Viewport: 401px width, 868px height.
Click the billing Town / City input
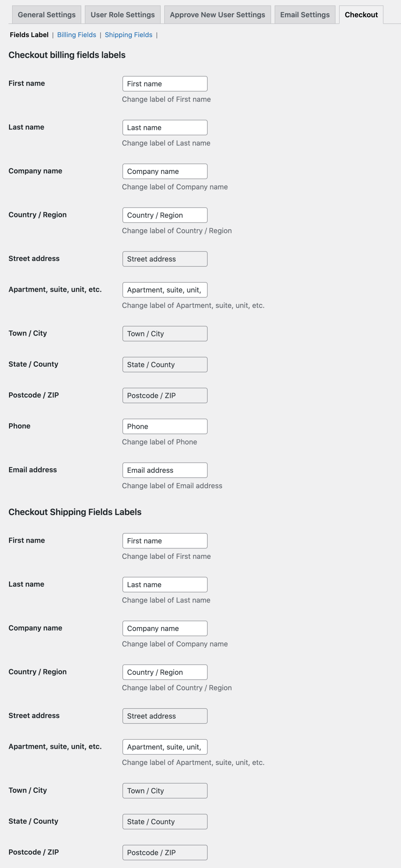pyautogui.click(x=164, y=334)
